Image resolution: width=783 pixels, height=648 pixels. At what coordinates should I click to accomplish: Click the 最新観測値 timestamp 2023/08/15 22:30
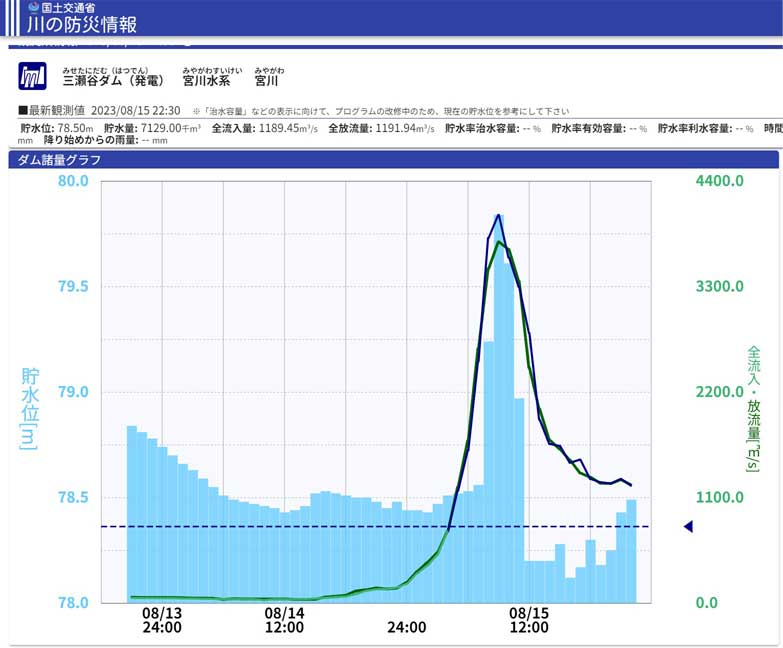[x=135, y=111]
